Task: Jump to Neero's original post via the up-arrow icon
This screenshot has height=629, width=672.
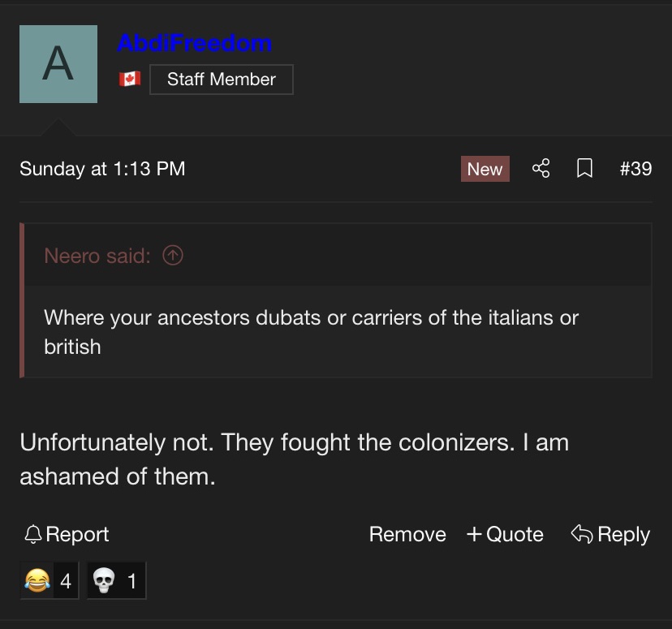Action: coord(173,256)
